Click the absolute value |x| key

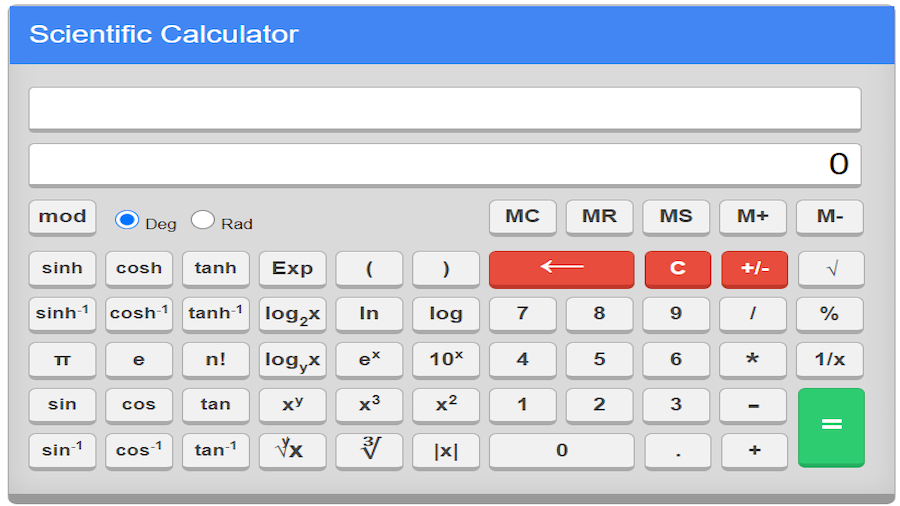[x=446, y=450]
